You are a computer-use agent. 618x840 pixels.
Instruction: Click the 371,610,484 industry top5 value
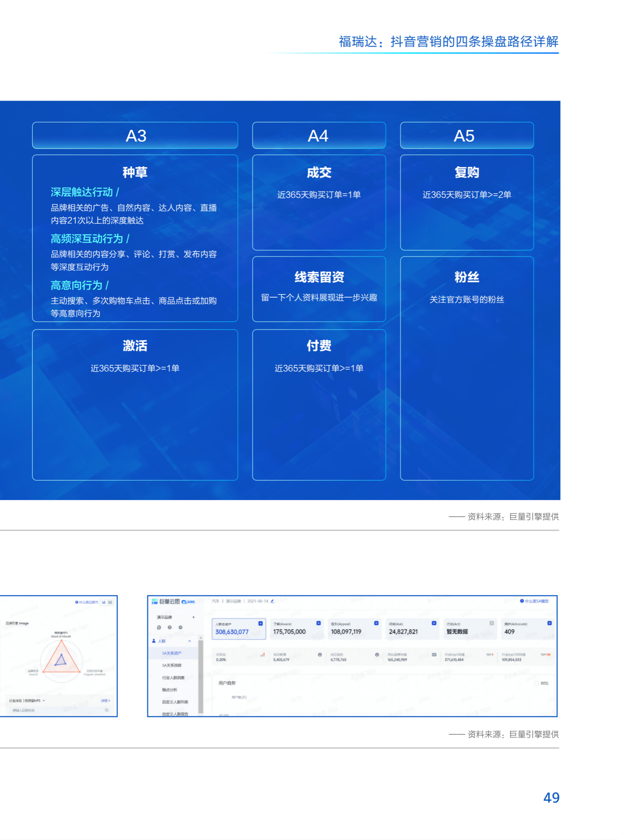coord(454,660)
